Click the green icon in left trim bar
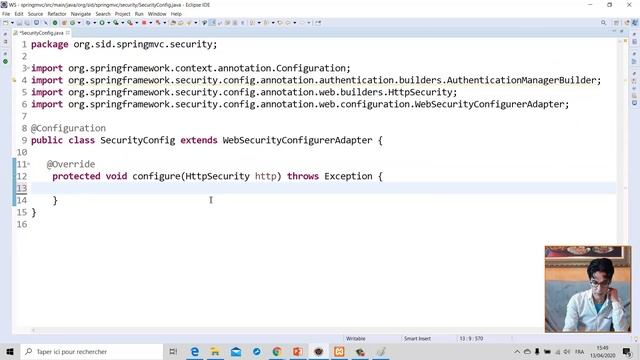This screenshot has height=360, width=640. coord(5,62)
